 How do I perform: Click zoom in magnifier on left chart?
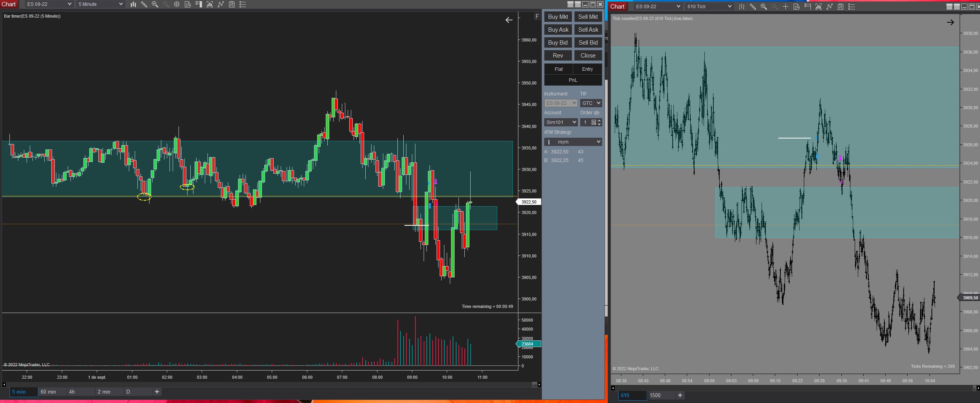pos(155,4)
